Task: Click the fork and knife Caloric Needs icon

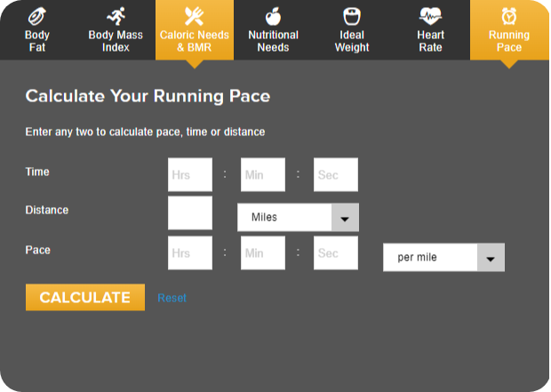Action: (x=195, y=16)
